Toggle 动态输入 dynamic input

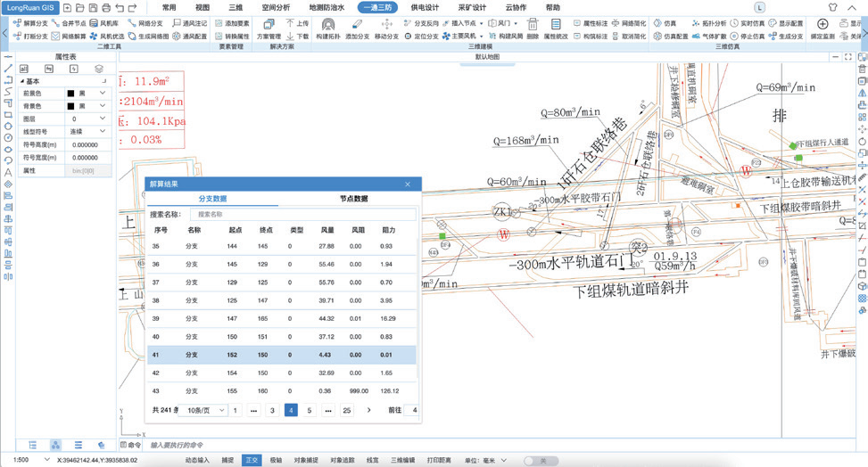197,460
